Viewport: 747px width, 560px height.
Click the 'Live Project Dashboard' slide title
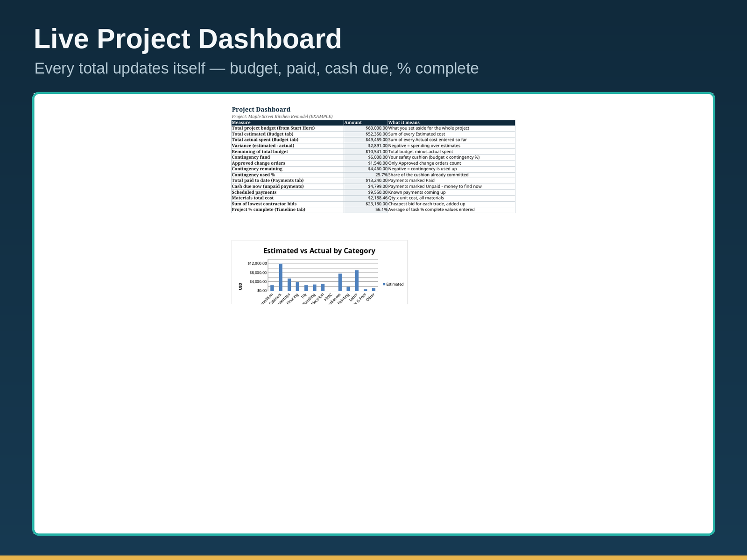(x=188, y=39)
